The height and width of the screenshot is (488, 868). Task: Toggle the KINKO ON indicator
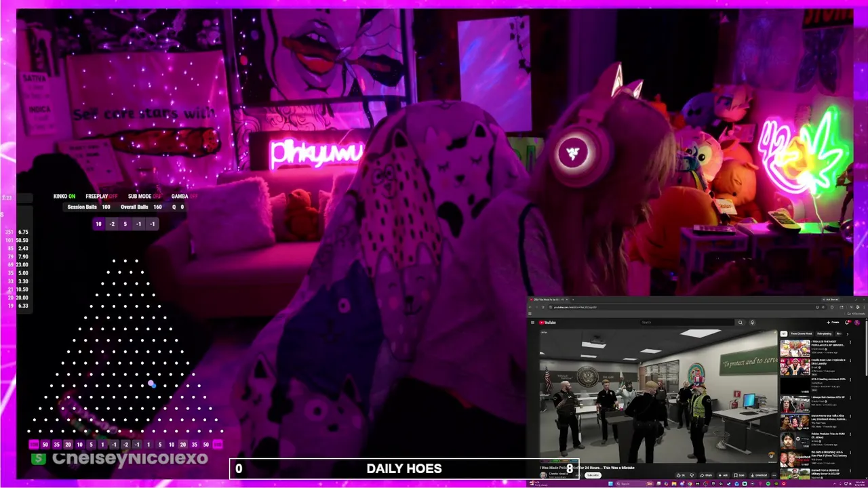pos(64,197)
